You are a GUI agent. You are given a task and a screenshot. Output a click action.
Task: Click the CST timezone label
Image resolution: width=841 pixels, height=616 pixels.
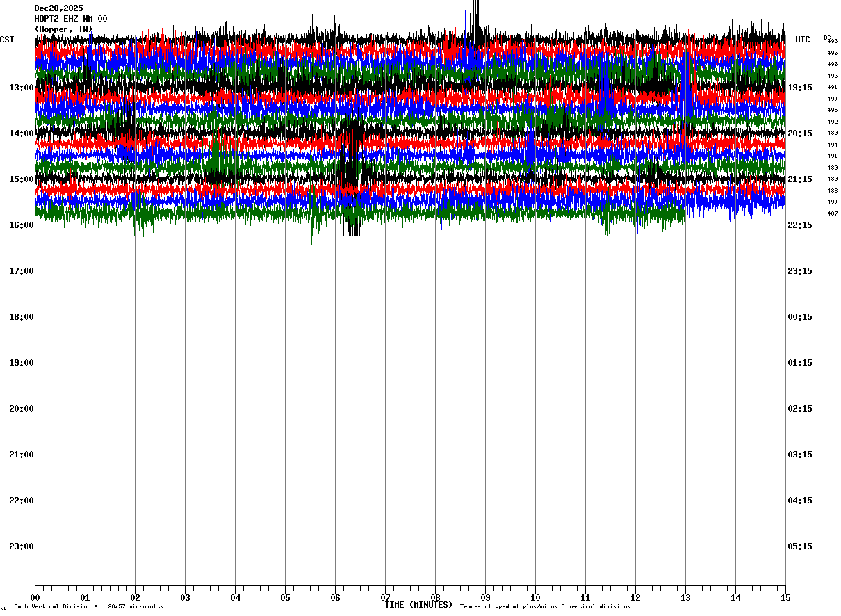(7, 40)
